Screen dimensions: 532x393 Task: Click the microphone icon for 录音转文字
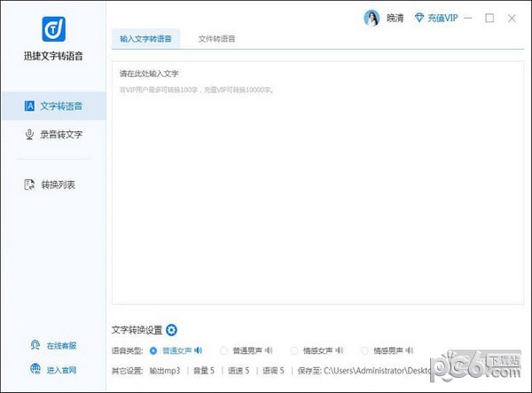click(29, 134)
